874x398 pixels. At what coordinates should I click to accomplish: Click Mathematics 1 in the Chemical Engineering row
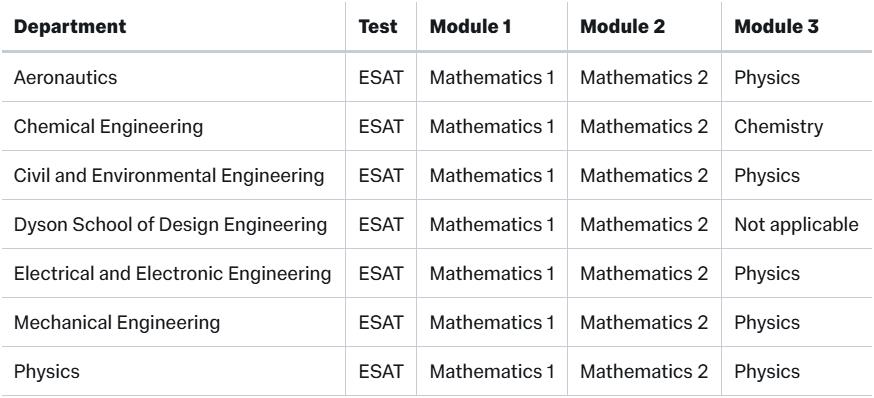[492, 127]
